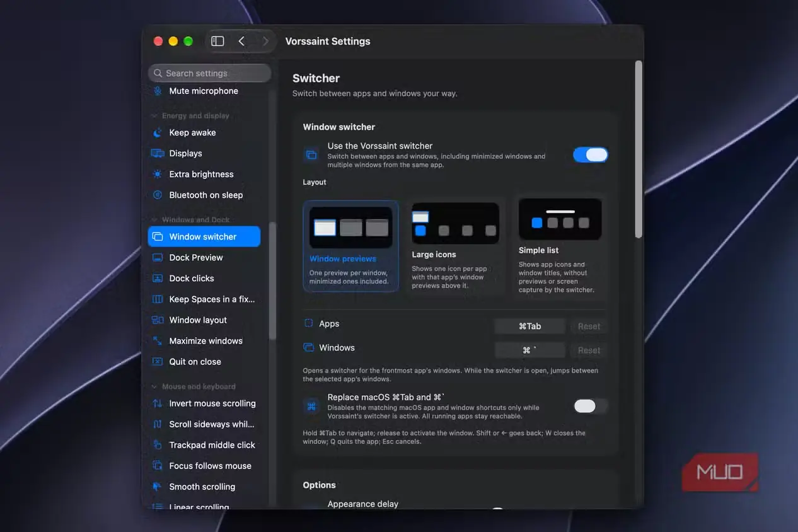Image resolution: width=798 pixels, height=532 pixels.
Task: Click the Bluetooth on sleep icon
Action: [158, 195]
